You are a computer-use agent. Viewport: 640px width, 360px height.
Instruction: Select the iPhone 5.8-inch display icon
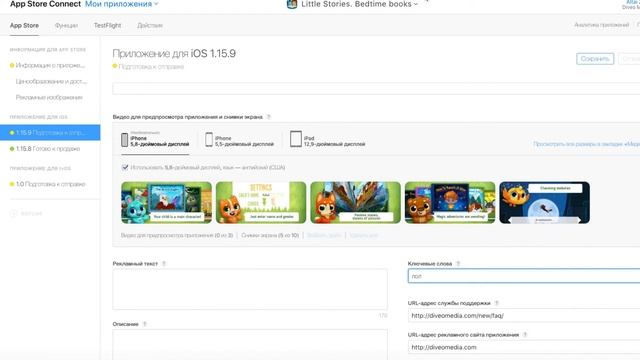pyautogui.click(x=124, y=140)
